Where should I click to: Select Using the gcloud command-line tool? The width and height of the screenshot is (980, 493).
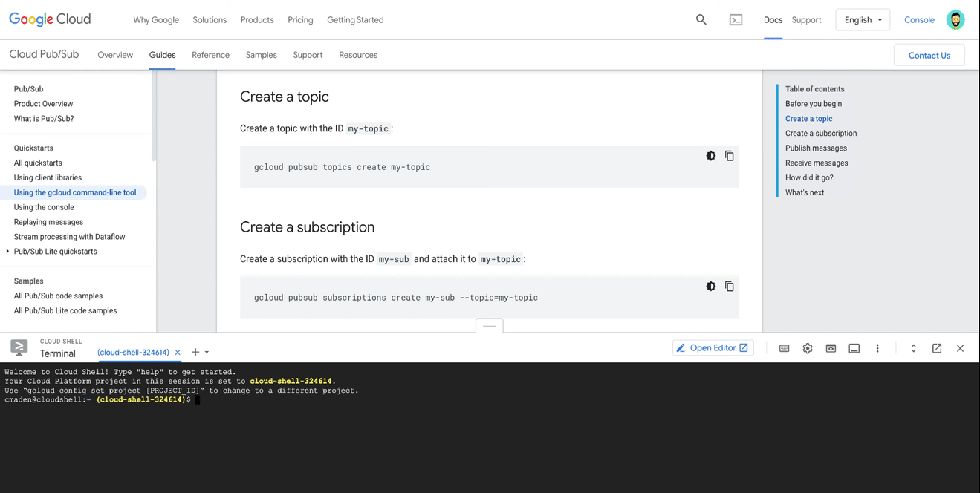pyautogui.click(x=74, y=192)
